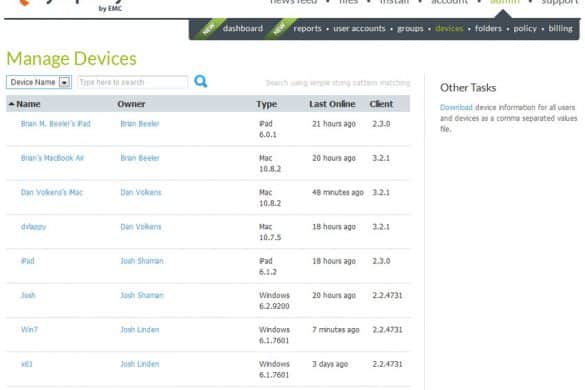Click the 'iPad 6.0.1' type cell
This screenshot has height=390, width=585.
click(x=268, y=129)
